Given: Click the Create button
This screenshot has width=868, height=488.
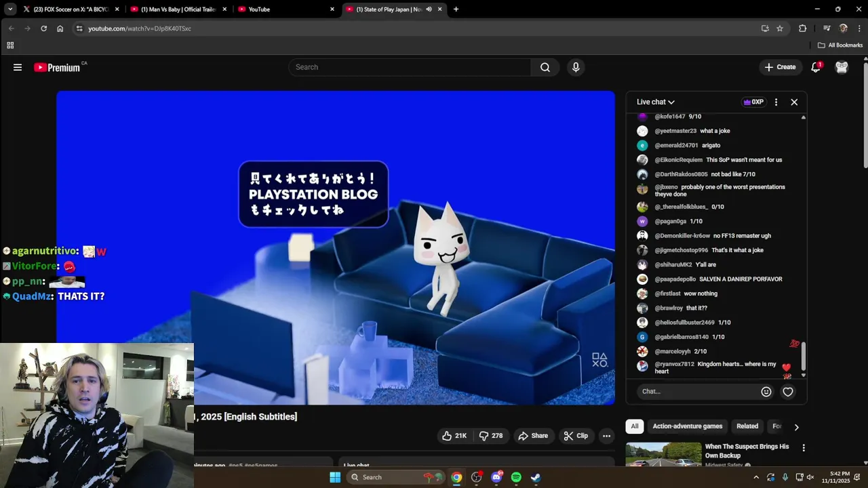Looking at the screenshot, I should [x=780, y=67].
